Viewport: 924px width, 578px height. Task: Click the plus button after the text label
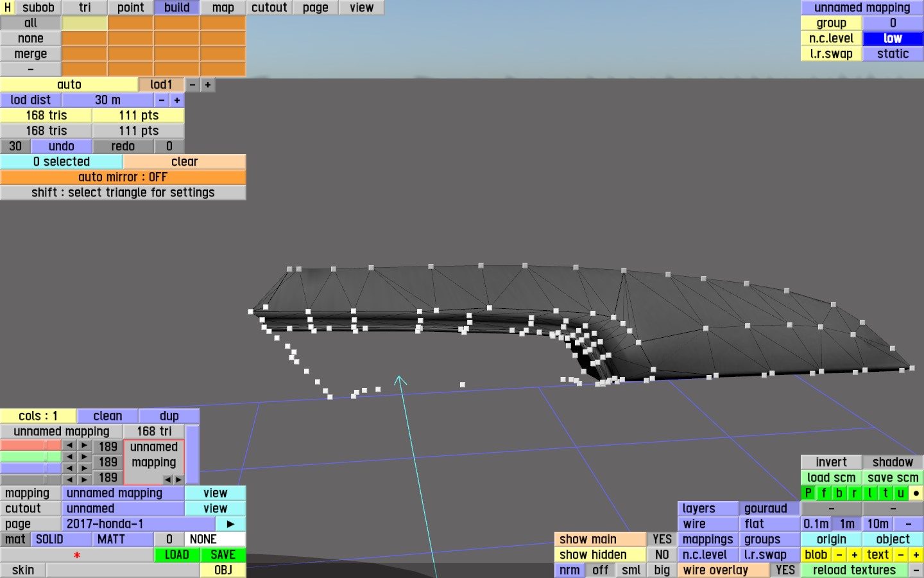pos(916,555)
